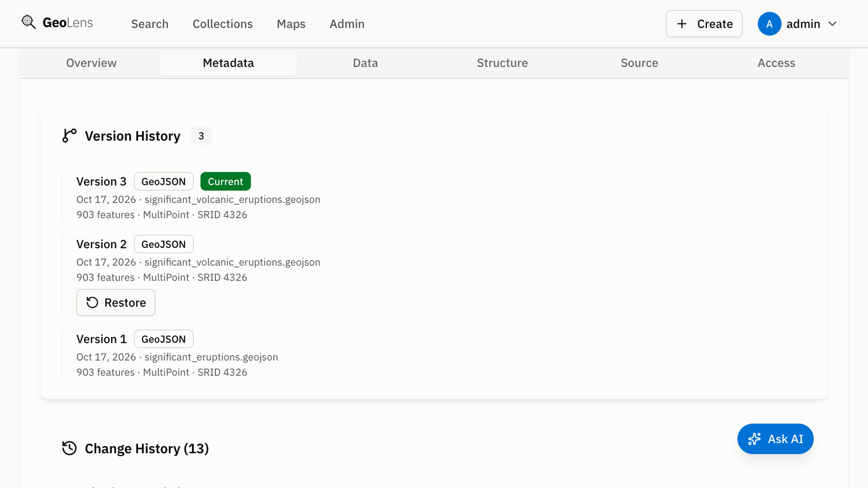Click Version 1's 903 features MultiPoint line
Screen dimensions: 868x488
[x=162, y=373]
